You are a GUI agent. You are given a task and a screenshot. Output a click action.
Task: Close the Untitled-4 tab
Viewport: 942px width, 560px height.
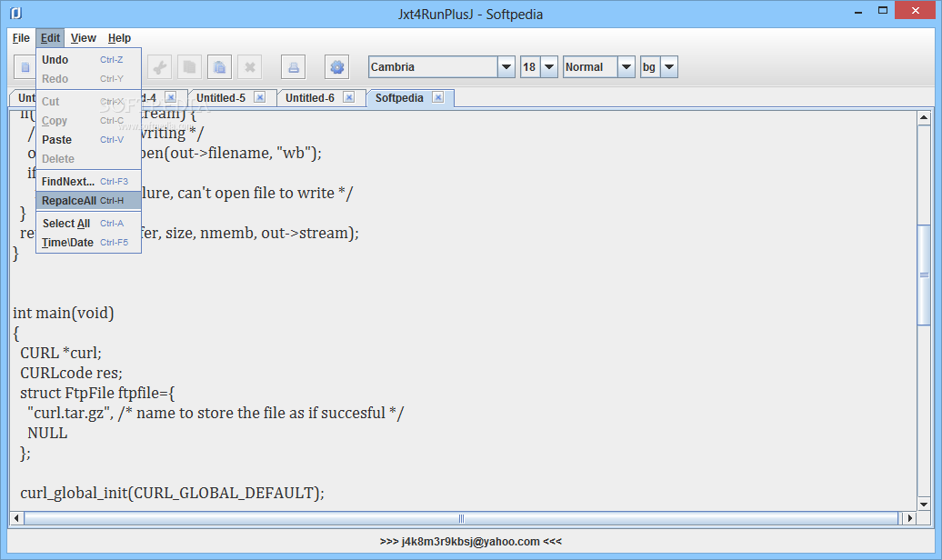171,97
